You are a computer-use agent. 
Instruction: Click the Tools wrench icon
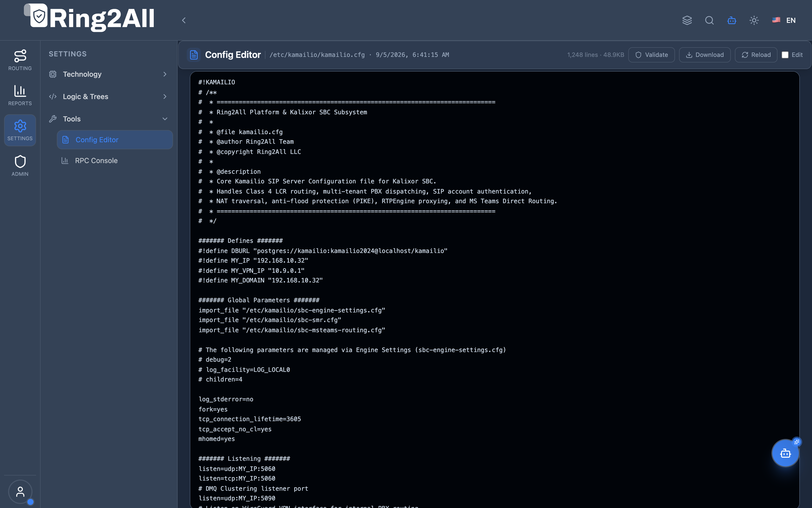point(53,119)
